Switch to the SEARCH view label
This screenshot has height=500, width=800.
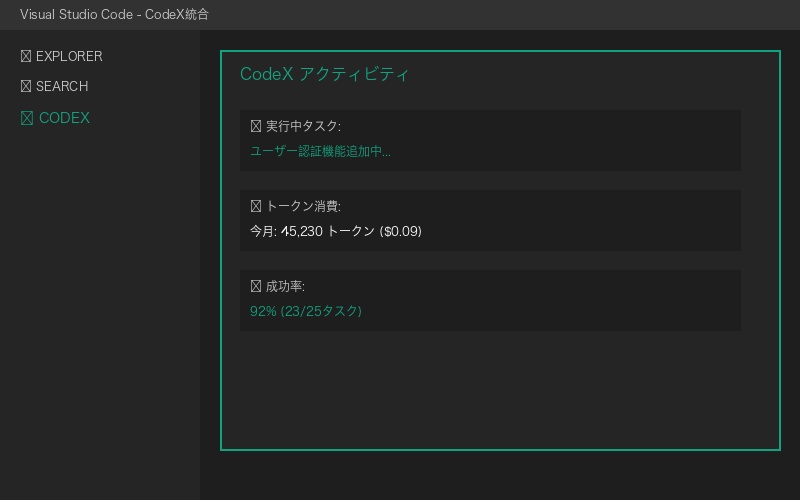tap(62, 87)
